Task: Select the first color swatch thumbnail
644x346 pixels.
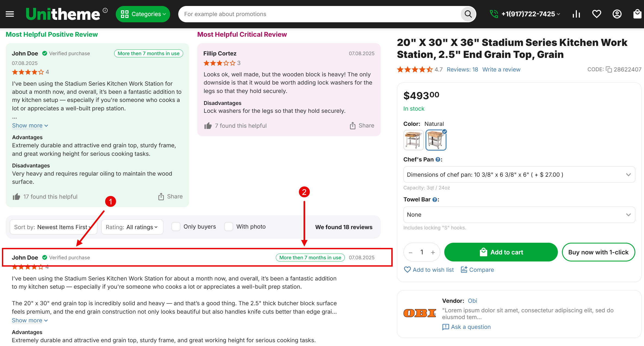Action: tap(413, 140)
